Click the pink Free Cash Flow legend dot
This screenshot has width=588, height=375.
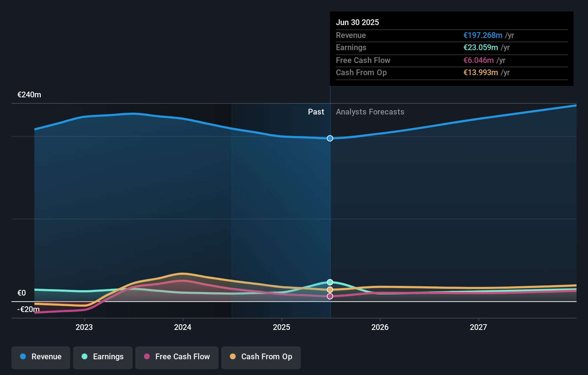[147, 356]
